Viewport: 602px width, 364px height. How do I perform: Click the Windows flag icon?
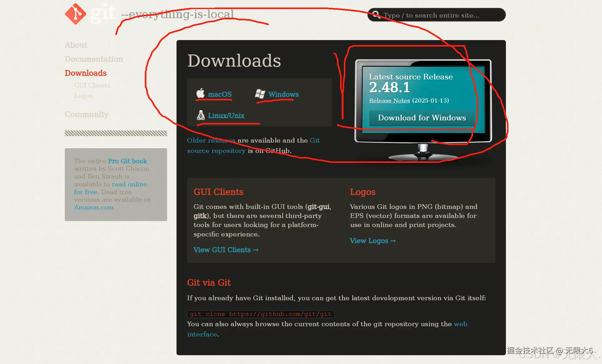pos(260,94)
